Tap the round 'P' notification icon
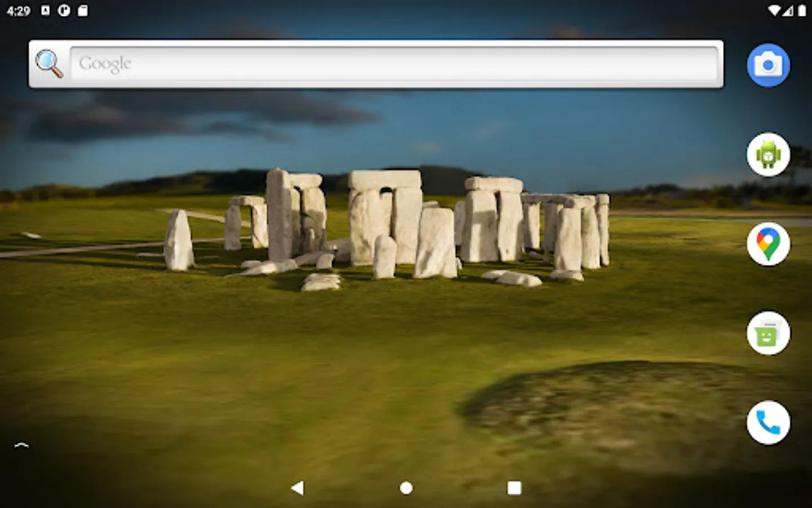 pos(64,11)
